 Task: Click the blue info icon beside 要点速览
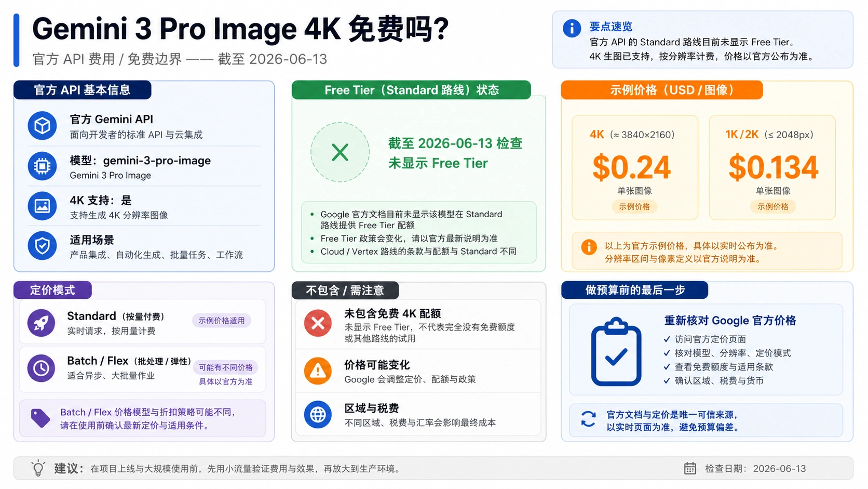[x=572, y=28]
